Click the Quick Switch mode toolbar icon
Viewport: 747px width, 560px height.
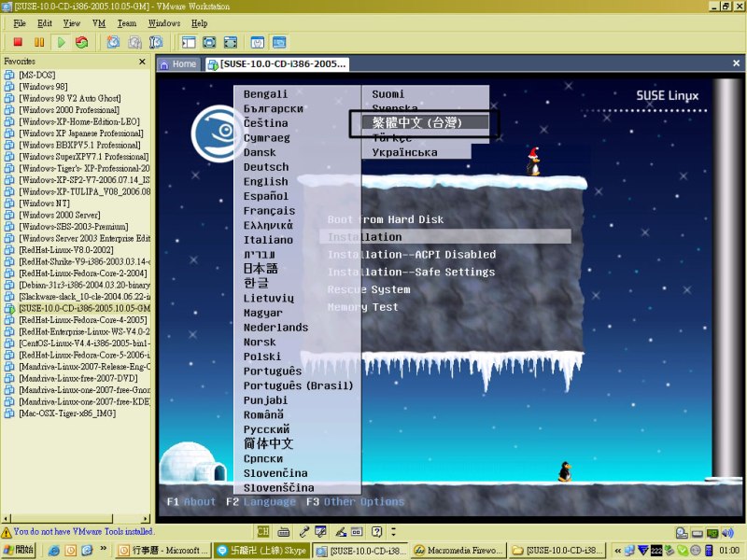point(231,42)
